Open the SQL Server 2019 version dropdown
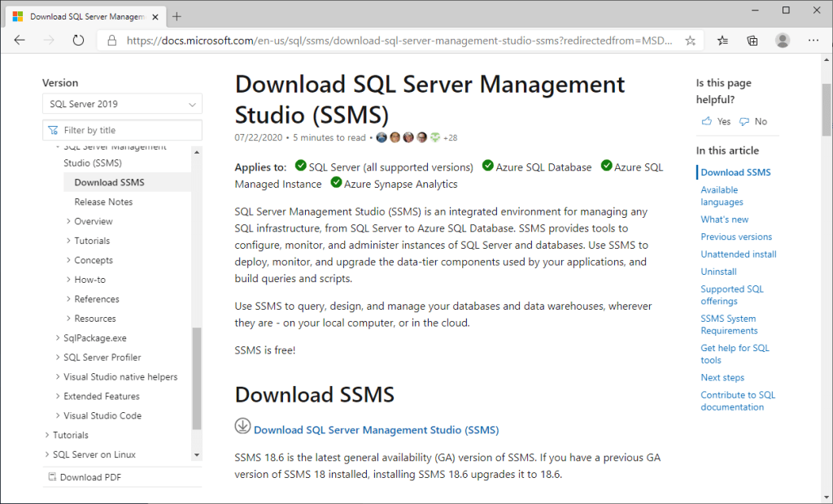Viewport: 833px width, 504px height. [122, 104]
